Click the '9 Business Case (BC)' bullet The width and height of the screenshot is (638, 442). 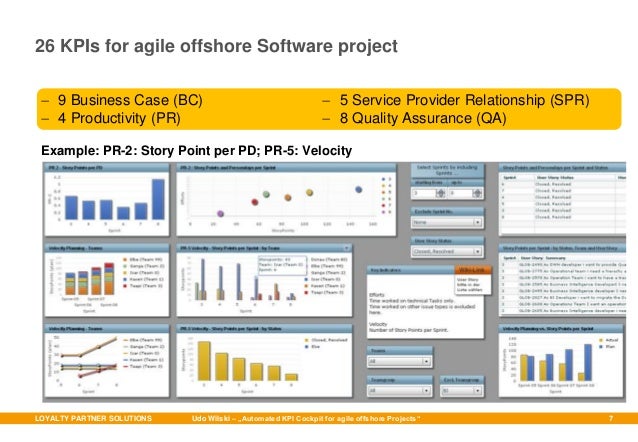[x=130, y=100]
